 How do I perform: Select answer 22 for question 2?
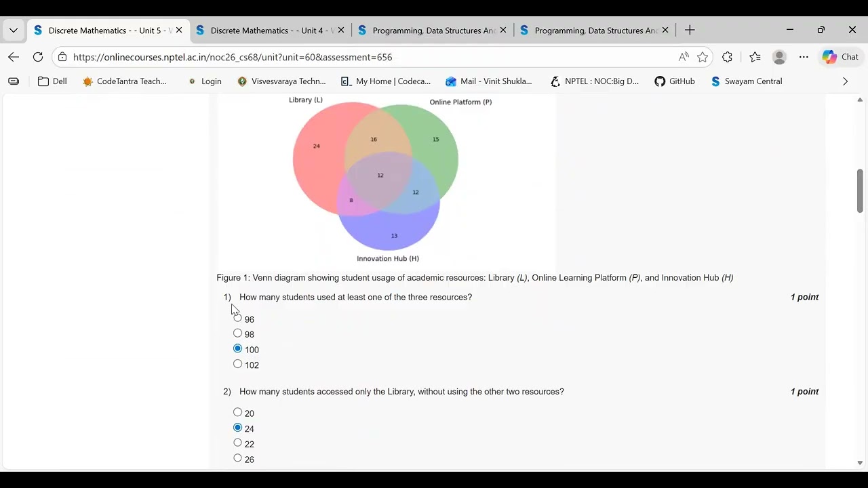tap(237, 443)
